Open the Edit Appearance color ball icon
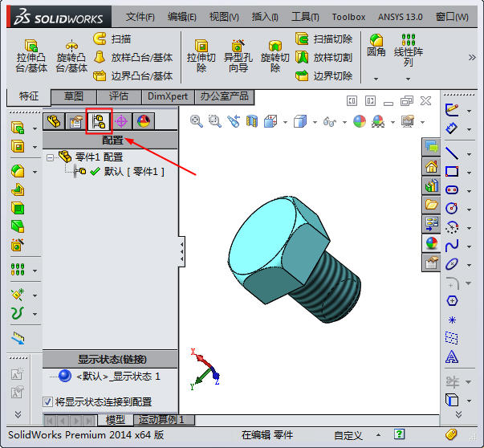The image size is (484, 448). click(359, 121)
